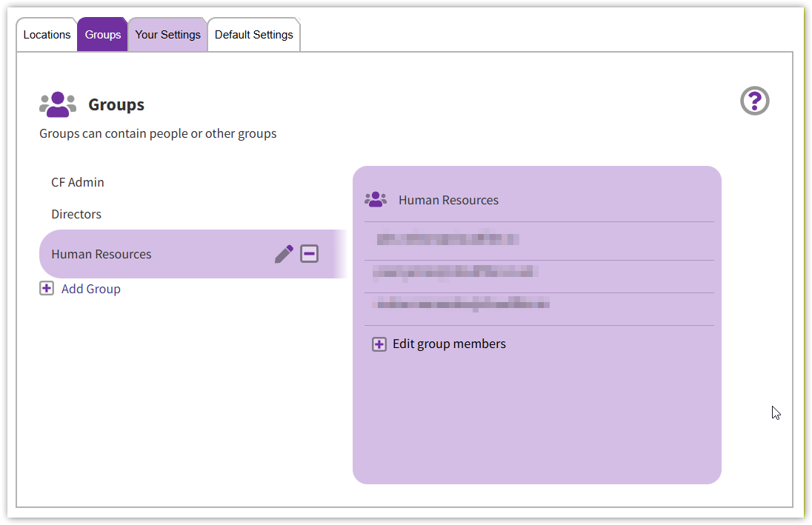Click the Human Resources group row label
Image resolution: width=812 pixels, height=525 pixels.
pyautogui.click(x=101, y=254)
